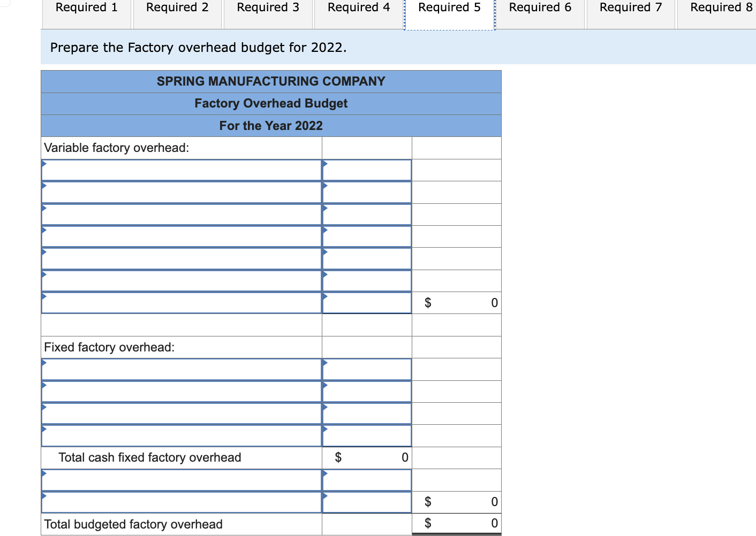This screenshot has height=536, width=756.
Task: Click the third variable overhead amount cell
Action: tap(366, 214)
